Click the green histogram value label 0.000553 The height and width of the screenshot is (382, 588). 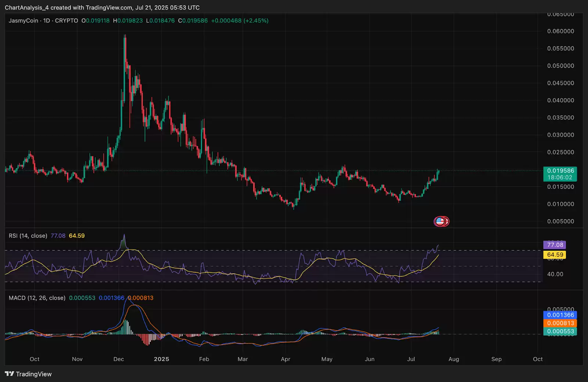point(560,331)
